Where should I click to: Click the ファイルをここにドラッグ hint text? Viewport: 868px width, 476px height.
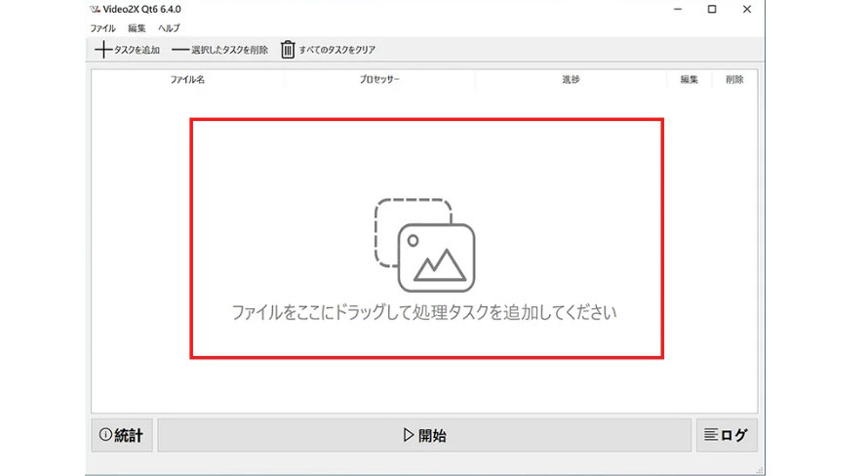pyautogui.click(x=424, y=312)
